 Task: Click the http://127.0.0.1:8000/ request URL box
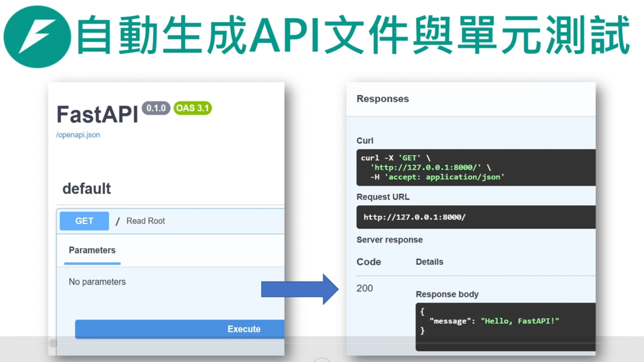click(x=476, y=217)
